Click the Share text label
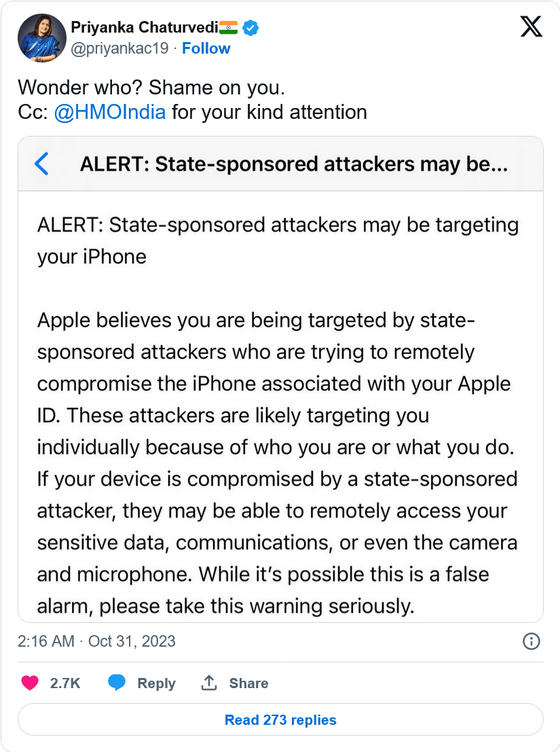This screenshot has width=560, height=752. (x=248, y=683)
